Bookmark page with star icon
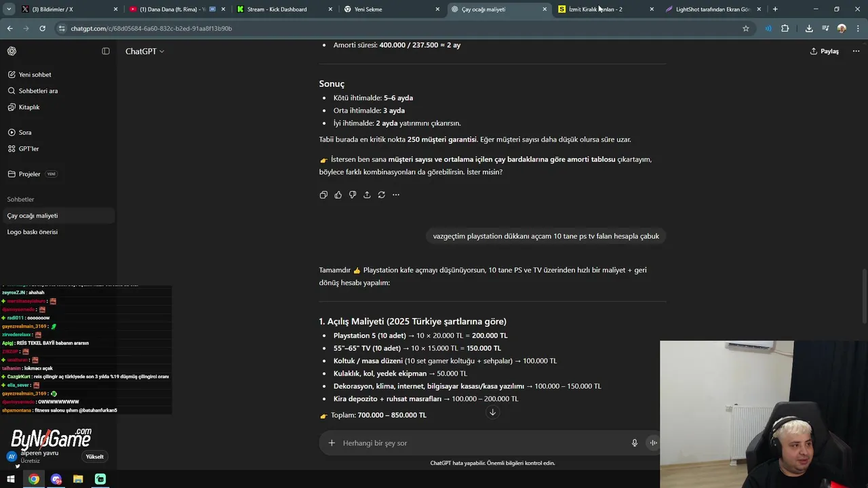This screenshot has width=868, height=488. point(746,28)
